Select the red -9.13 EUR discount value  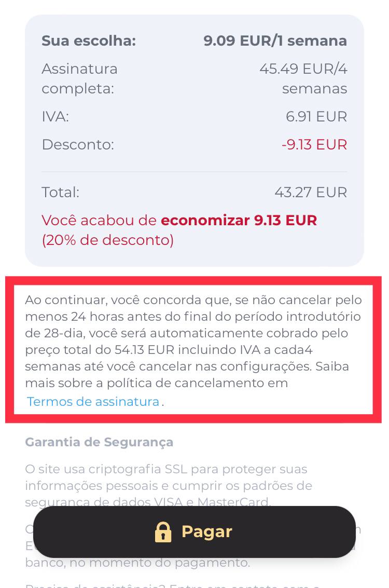click(314, 144)
